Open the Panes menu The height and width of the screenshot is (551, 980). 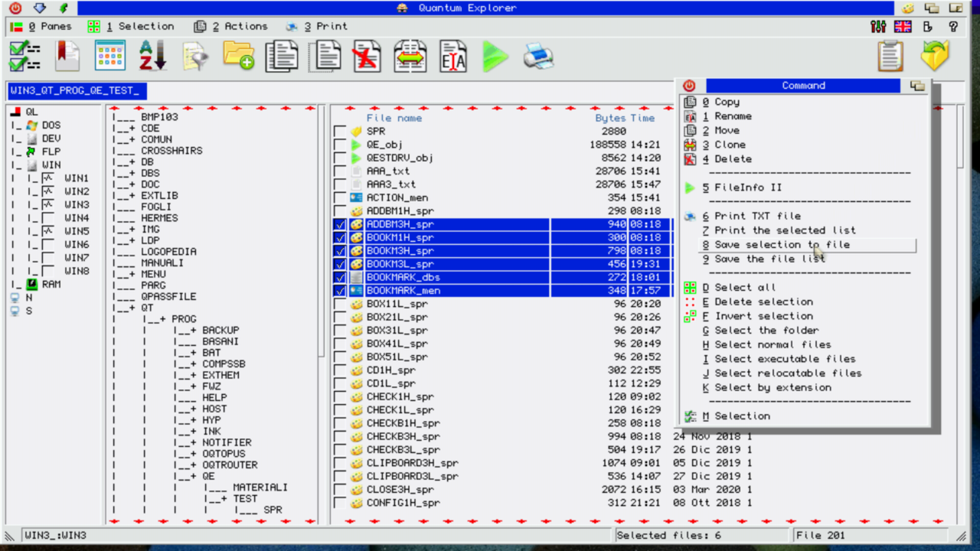click(x=40, y=26)
